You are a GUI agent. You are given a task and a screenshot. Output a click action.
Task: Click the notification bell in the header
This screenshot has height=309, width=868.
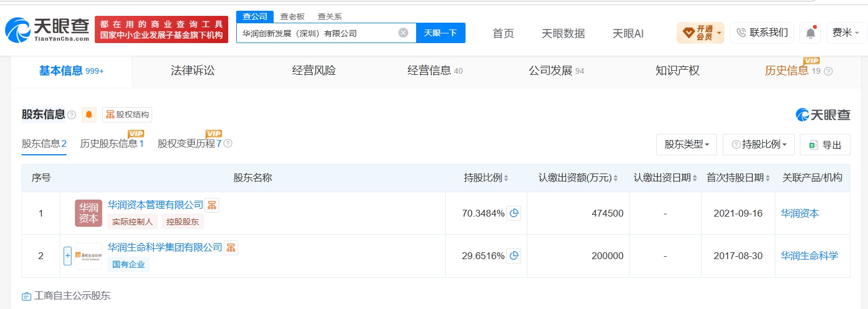[810, 33]
